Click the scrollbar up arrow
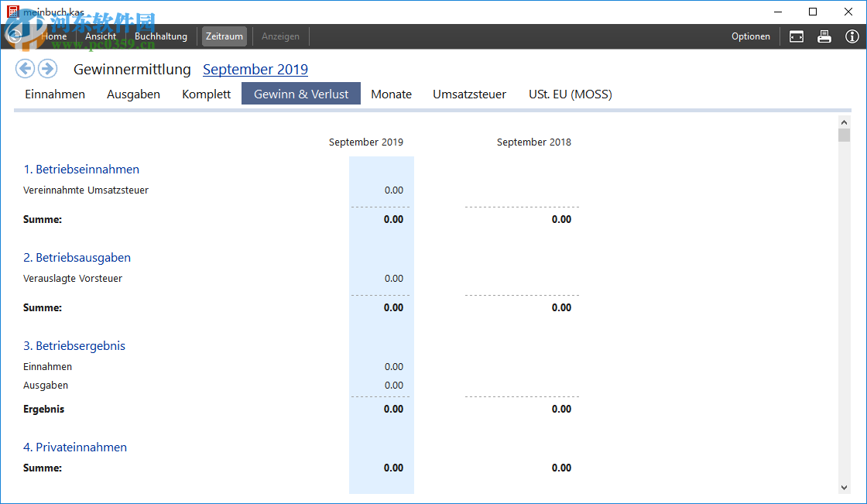The image size is (867, 504). tap(844, 122)
